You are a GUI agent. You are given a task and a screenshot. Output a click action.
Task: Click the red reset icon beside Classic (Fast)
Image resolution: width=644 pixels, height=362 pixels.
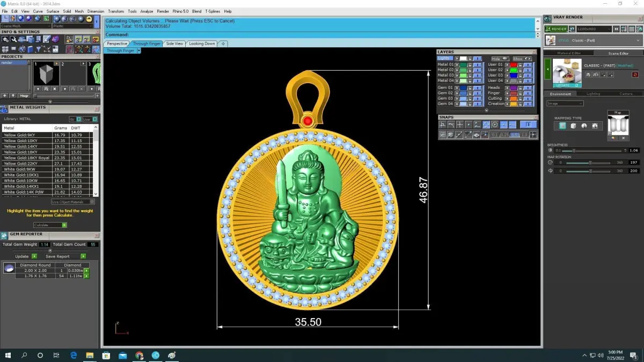point(635,75)
